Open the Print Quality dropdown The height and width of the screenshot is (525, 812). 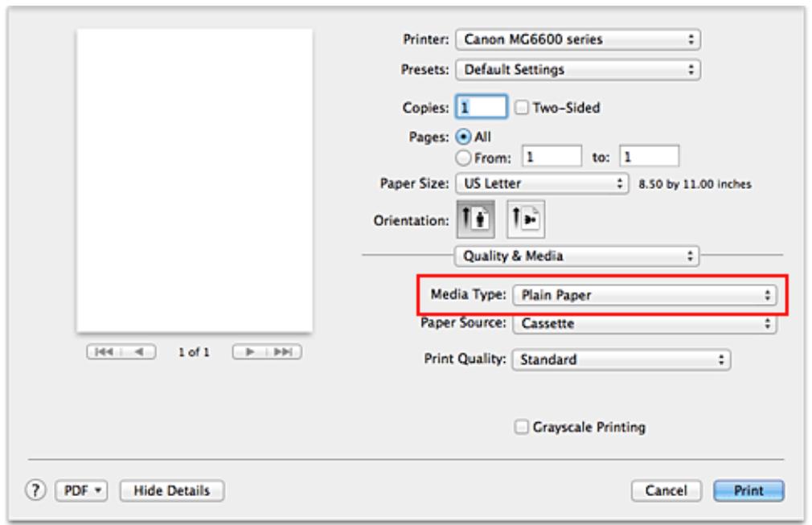(x=621, y=359)
